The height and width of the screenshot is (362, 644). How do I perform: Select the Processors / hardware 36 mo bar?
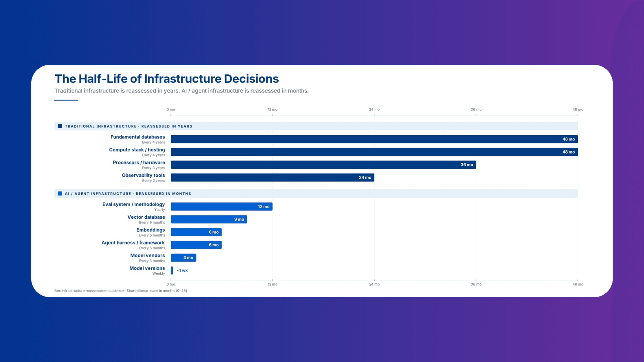[x=323, y=165]
